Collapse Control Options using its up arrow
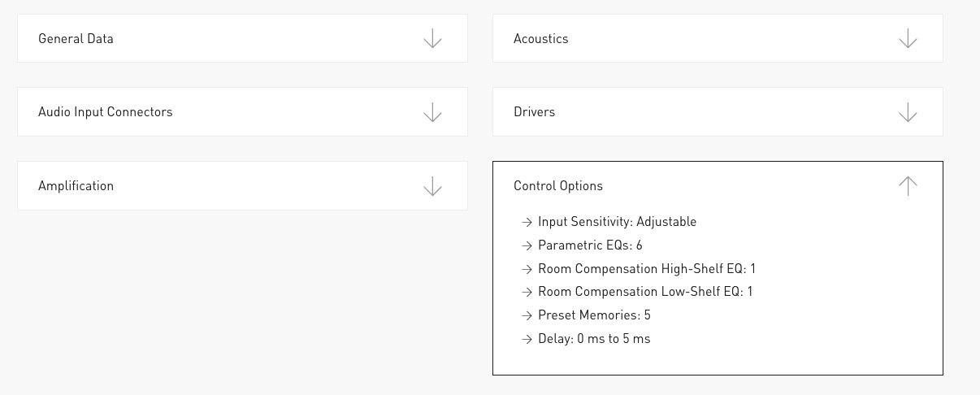 [x=908, y=186]
